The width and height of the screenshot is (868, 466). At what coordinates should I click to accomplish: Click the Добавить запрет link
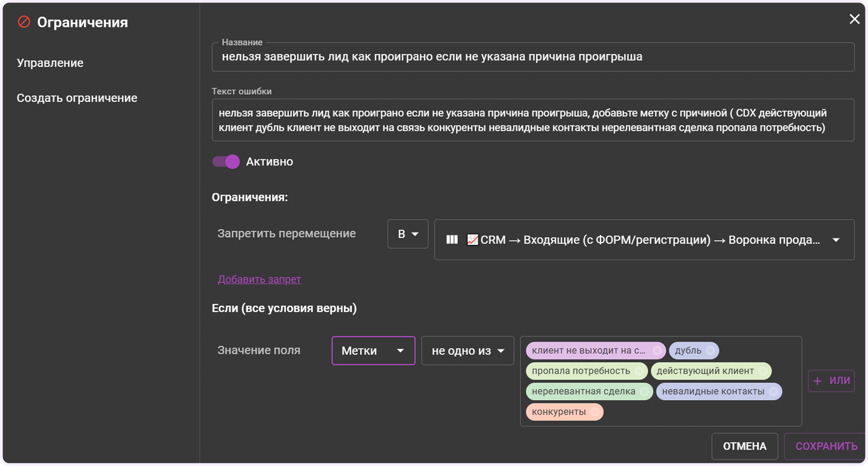(259, 279)
